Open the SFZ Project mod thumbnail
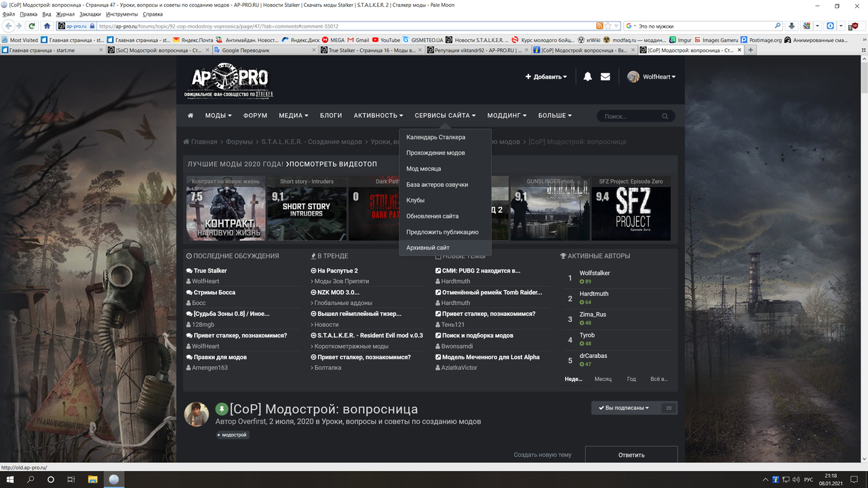This screenshot has width=868, height=488. (x=631, y=209)
